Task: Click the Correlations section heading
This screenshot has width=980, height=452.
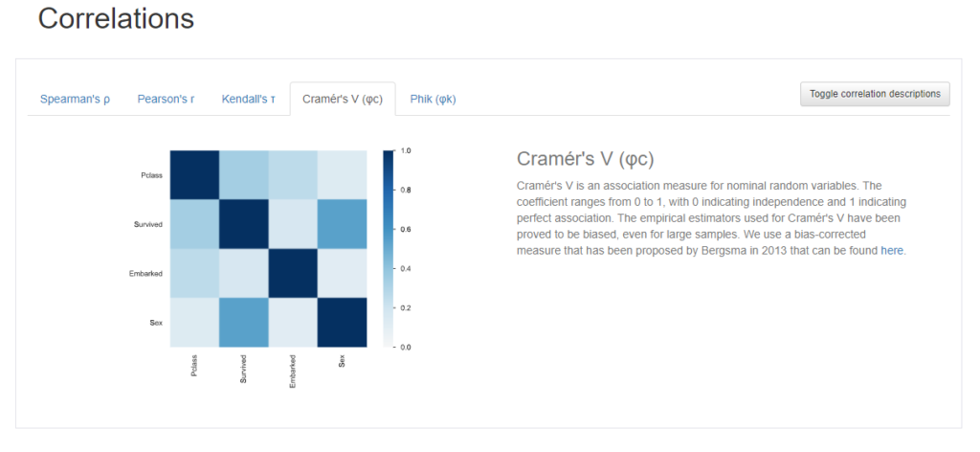Action: pos(116,18)
